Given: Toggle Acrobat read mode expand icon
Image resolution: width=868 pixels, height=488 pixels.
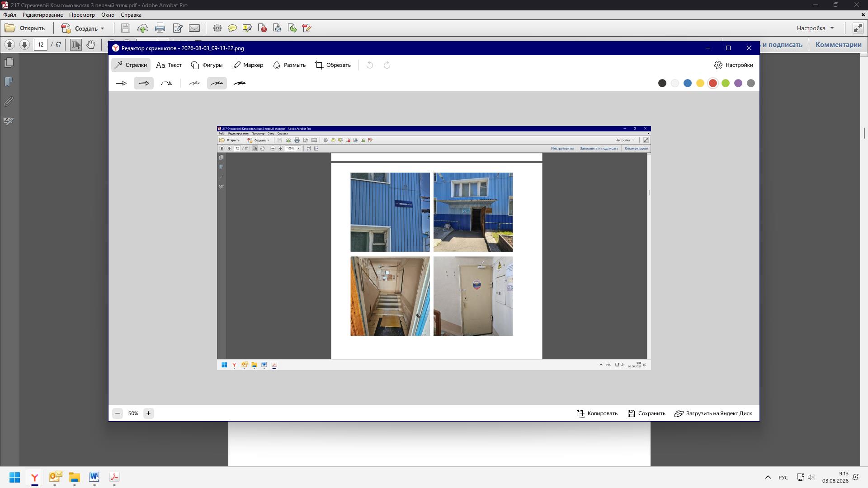Looking at the screenshot, I should click(x=858, y=28).
